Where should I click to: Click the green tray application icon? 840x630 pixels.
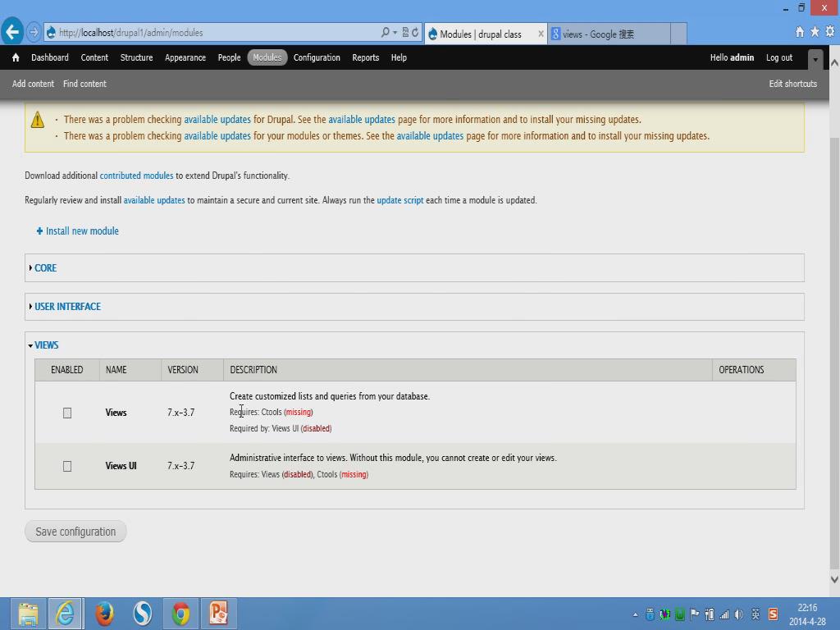(x=679, y=614)
